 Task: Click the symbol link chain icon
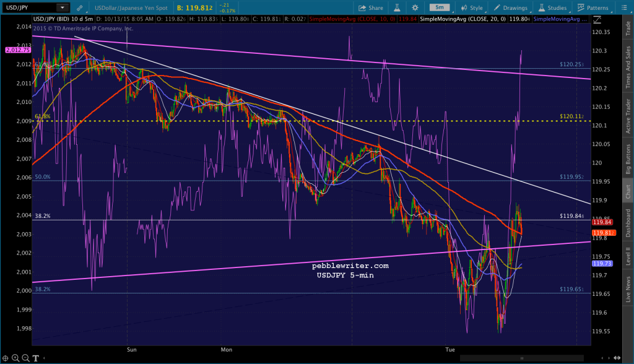[x=80, y=7]
